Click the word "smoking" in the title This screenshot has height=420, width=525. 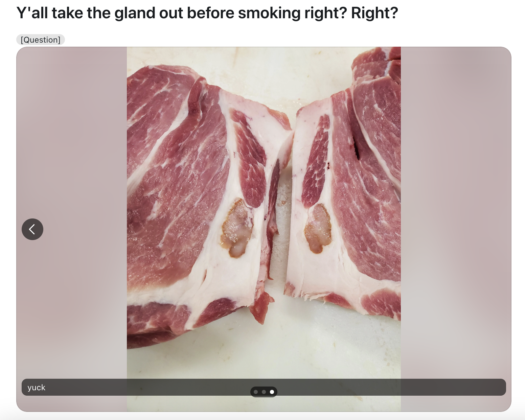click(269, 13)
